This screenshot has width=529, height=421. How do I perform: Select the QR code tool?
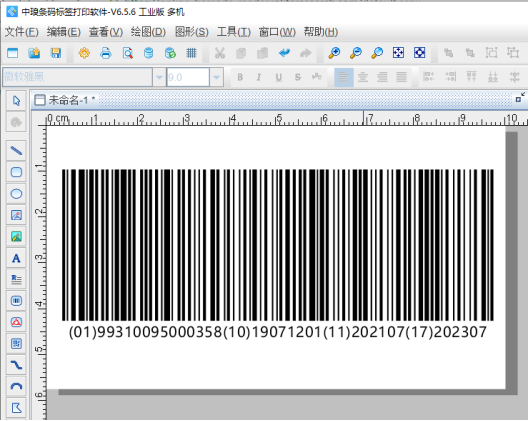(16, 344)
